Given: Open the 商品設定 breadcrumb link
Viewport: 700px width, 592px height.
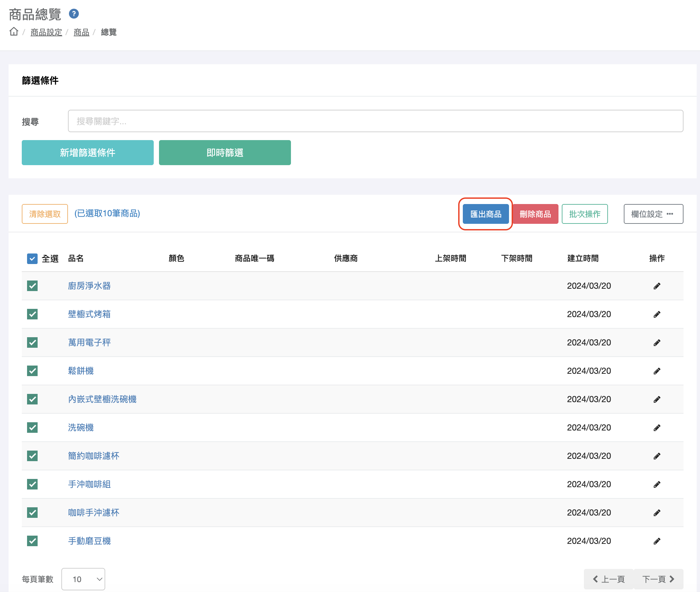Looking at the screenshot, I should [47, 32].
